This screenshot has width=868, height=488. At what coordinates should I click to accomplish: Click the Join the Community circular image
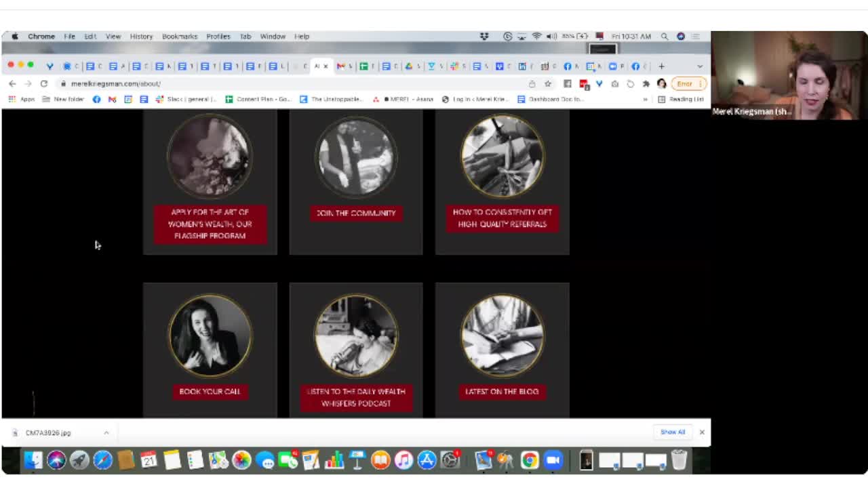pos(356,157)
